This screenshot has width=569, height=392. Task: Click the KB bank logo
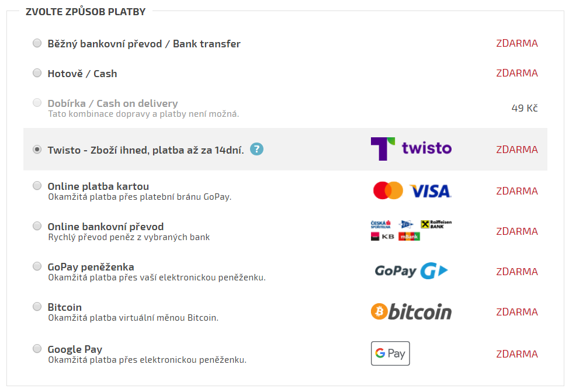click(x=383, y=237)
